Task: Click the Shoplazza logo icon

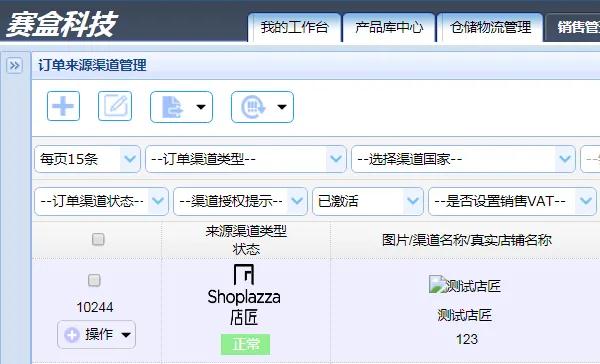Action: point(244,274)
